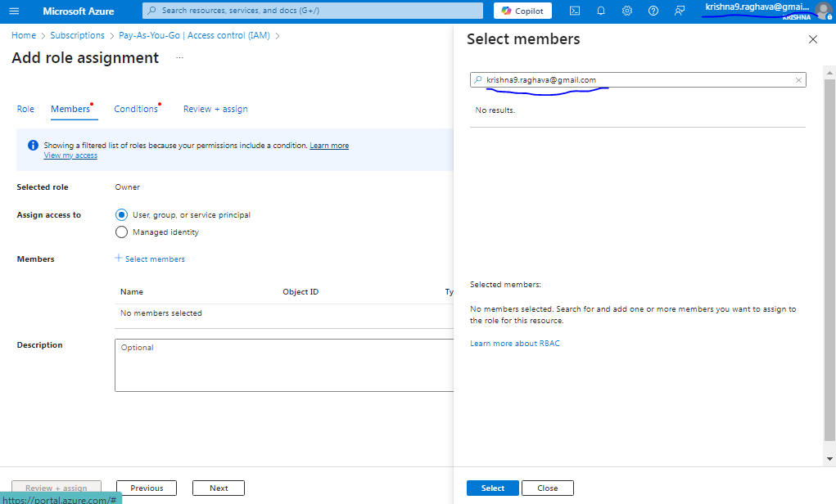Click the Next button

(218, 487)
